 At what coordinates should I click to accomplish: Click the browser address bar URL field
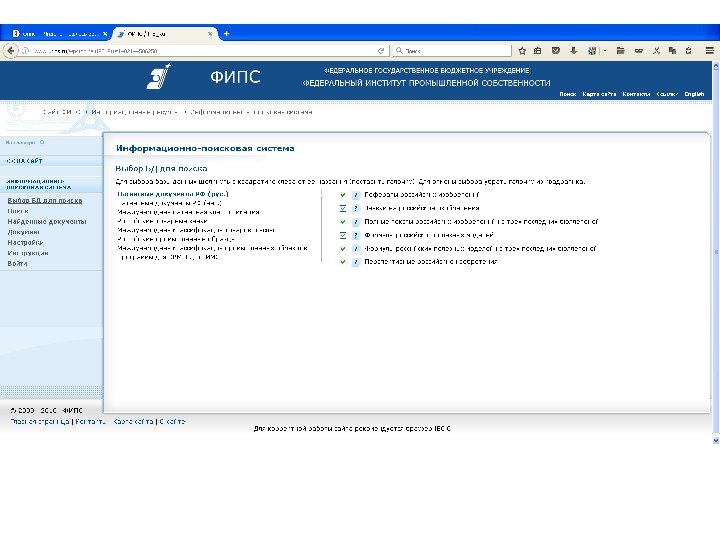pos(202,51)
